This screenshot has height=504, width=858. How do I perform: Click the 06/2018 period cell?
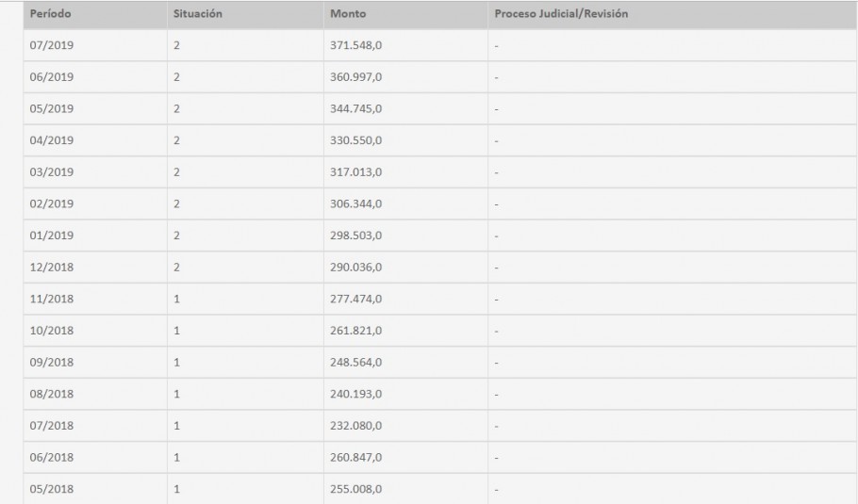click(x=53, y=458)
